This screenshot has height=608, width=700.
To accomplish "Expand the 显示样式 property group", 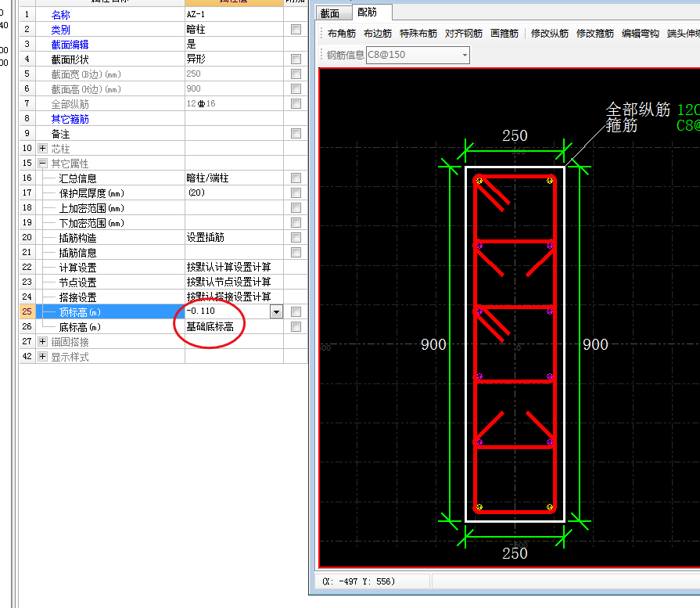I will coord(42,357).
